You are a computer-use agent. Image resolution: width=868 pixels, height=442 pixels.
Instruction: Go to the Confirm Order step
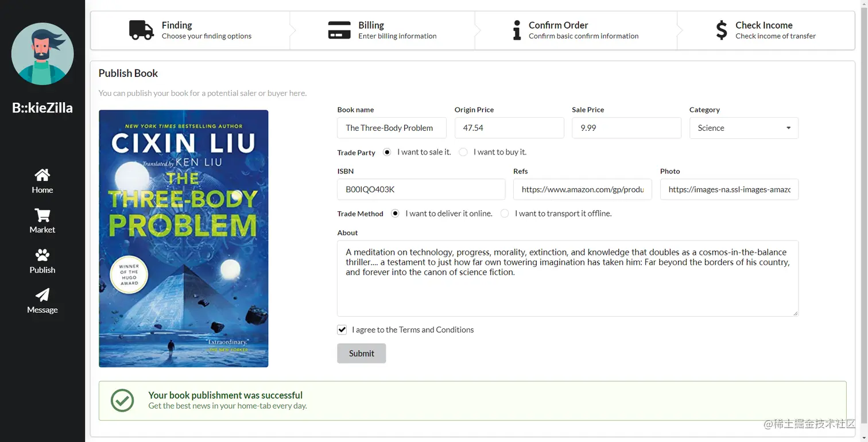click(x=576, y=30)
